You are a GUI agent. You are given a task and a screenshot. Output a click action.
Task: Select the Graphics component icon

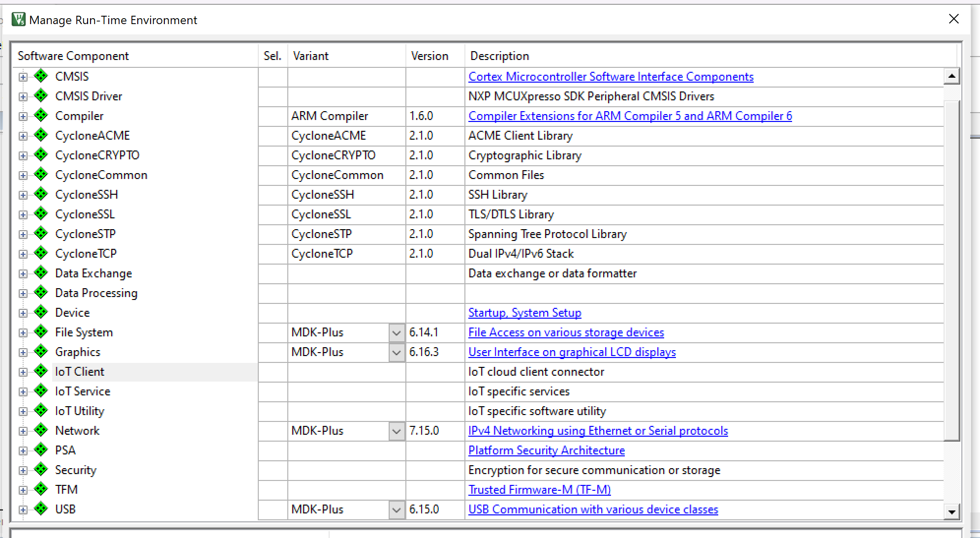(x=40, y=352)
